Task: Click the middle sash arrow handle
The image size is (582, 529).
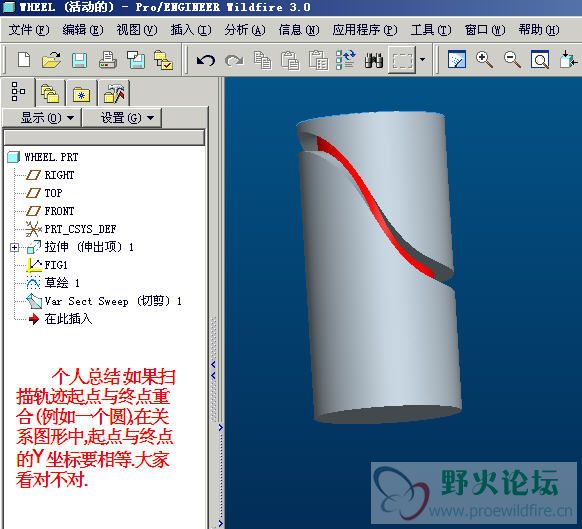Action: click(220, 428)
